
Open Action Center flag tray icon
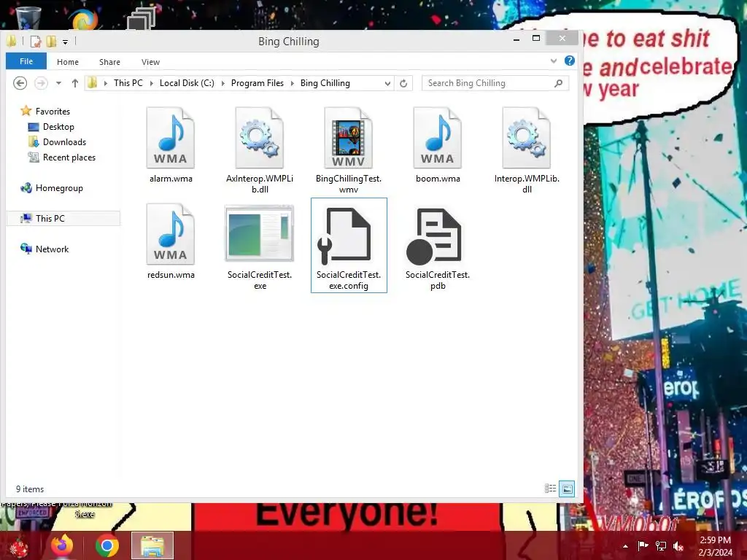tap(643, 546)
